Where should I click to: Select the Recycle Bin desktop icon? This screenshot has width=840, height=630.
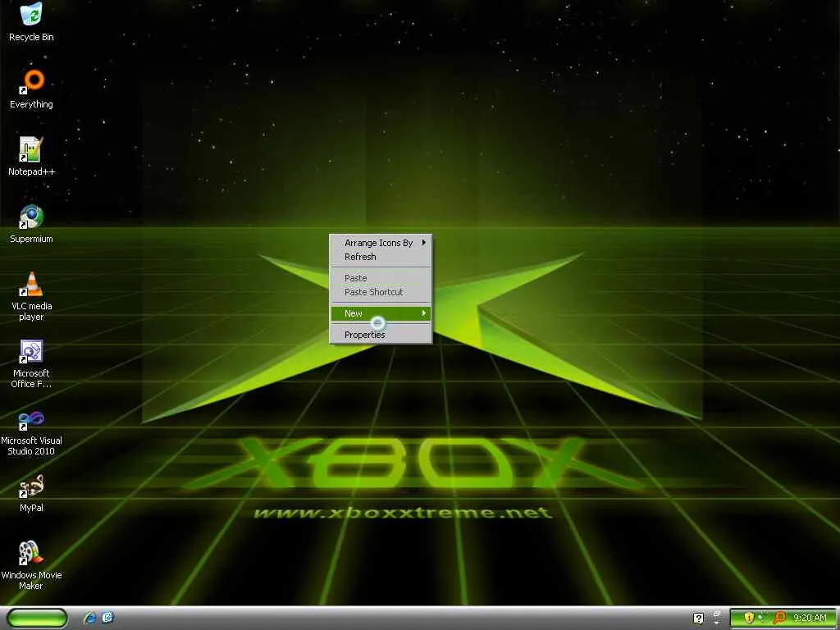click(x=31, y=21)
